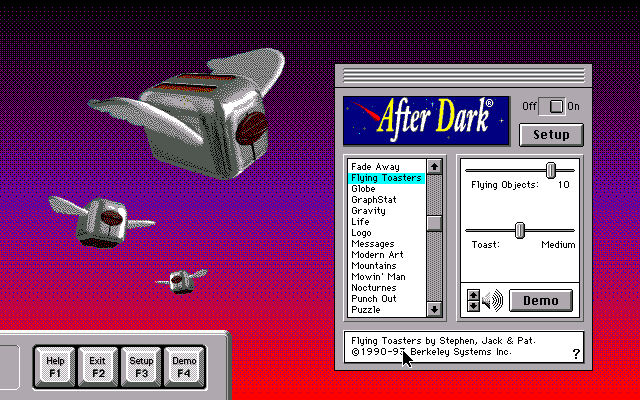Pick GraphStat from the module list
Viewport: 640px width, 400px height.
pyautogui.click(x=386, y=200)
